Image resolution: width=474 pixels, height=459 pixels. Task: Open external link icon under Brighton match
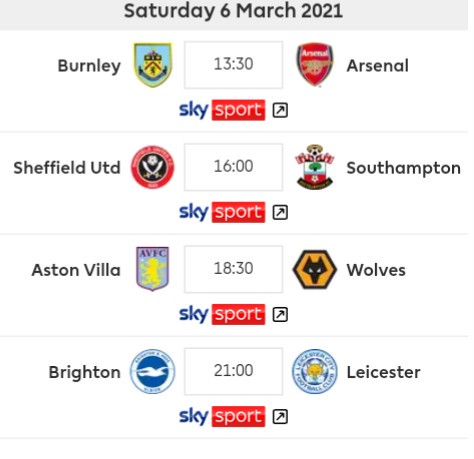[280, 417]
